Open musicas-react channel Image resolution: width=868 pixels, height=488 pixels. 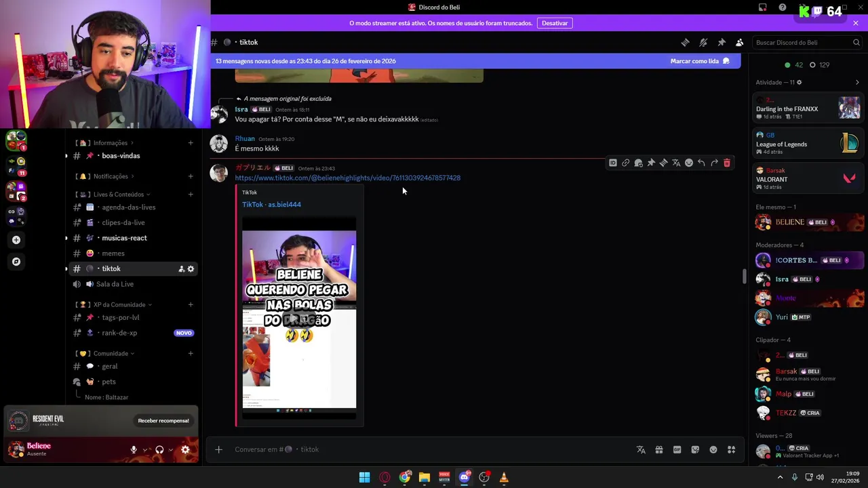(134, 238)
